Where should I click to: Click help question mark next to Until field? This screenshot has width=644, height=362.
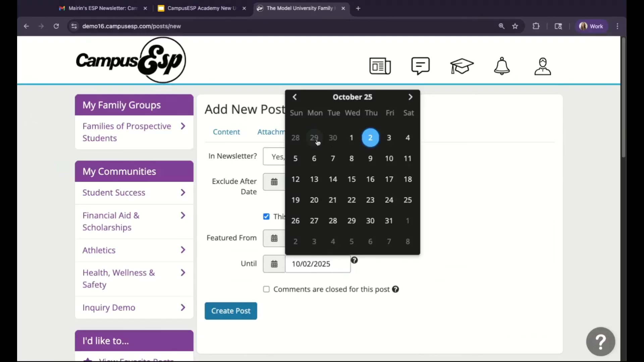tap(354, 260)
